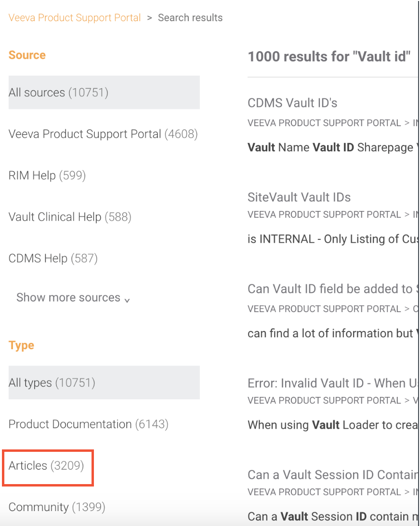420x526 pixels.
Task: Select the All sources filter
Action: 58,92
